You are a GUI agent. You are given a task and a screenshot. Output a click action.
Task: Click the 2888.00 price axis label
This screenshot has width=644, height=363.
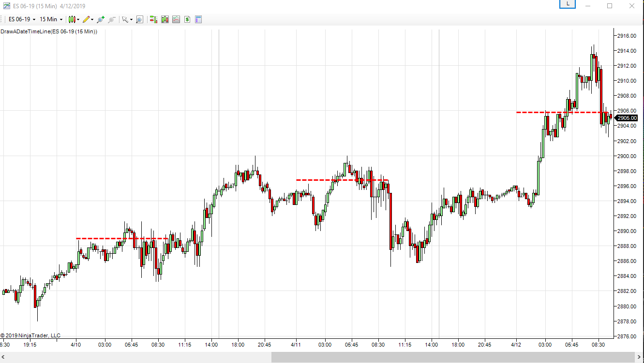[627, 246]
